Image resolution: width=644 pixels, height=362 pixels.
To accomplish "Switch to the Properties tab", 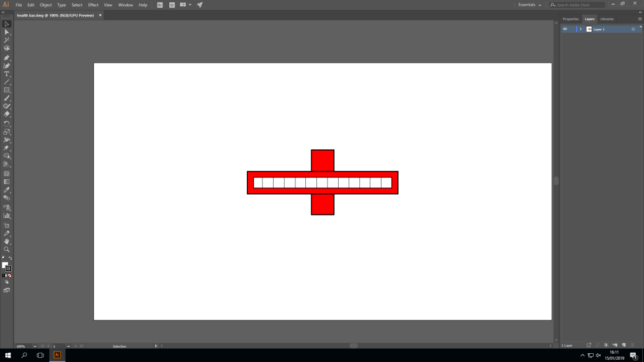I will [570, 19].
